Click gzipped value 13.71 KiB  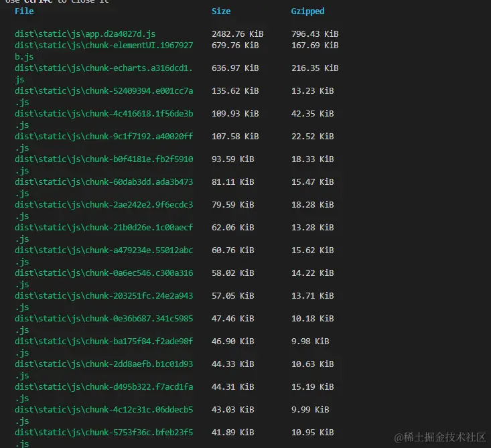313,296
